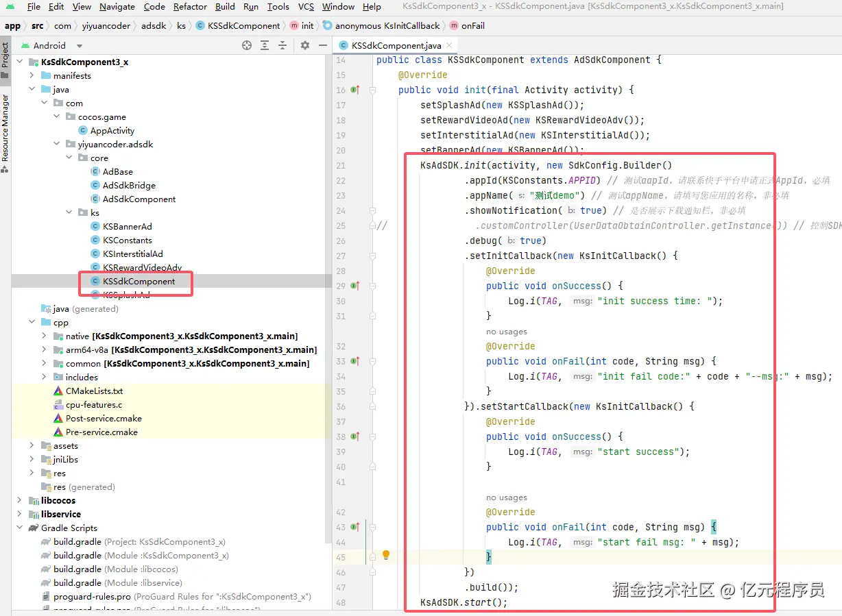Collapse the Gradle Scripts node
Viewport: 842px width, 616px height.
(19, 528)
